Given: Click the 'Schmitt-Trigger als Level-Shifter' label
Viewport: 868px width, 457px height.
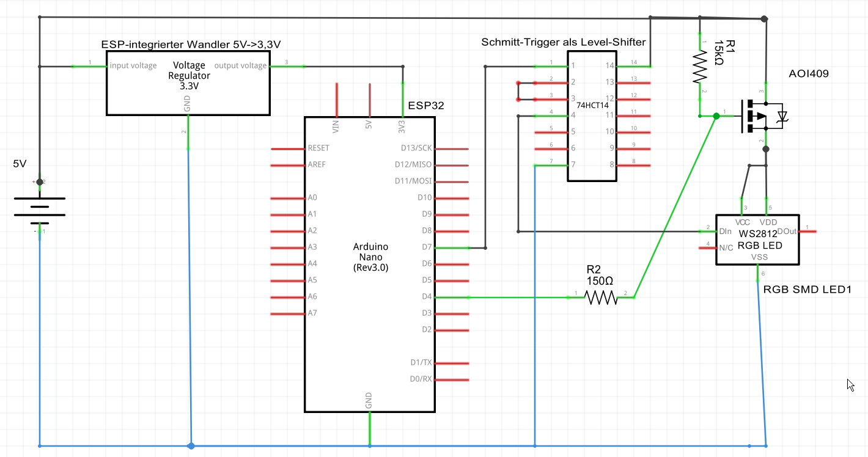Looking at the screenshot, I should [564, 42].
